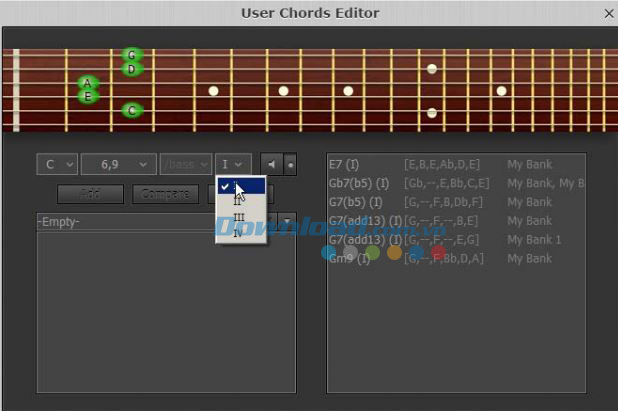Click the D note marker on the fretboard

[x=131, y=69]
